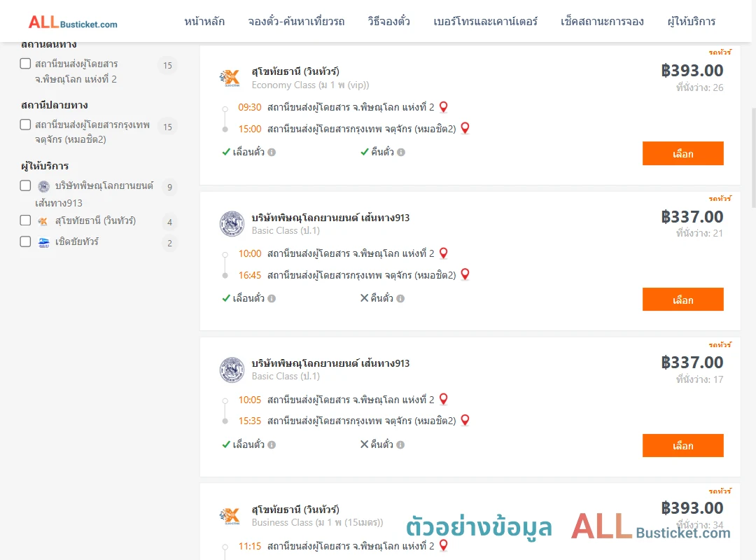Image resolution: width=756 pixels, height=560 pixels.
Task: Click map pin for 15:00 arrival station
Action: point(465,128)
